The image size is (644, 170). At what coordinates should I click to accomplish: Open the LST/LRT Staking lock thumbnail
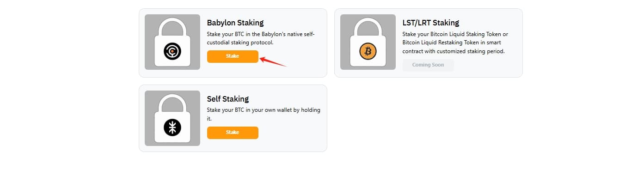[x=368, y=42]
